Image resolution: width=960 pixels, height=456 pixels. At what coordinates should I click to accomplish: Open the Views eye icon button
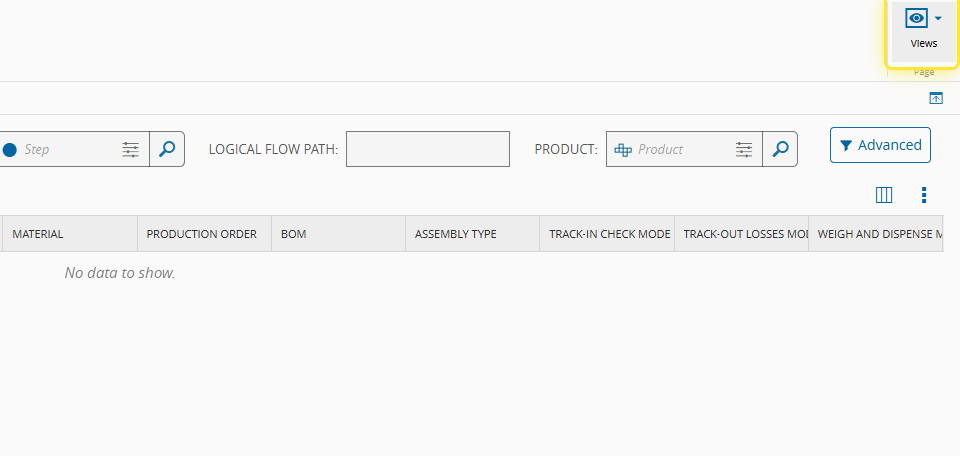pos(918,19)
